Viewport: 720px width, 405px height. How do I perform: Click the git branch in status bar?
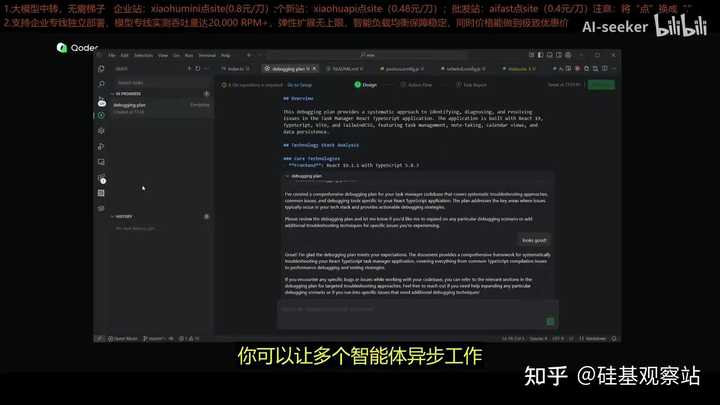tap(153, 339)
